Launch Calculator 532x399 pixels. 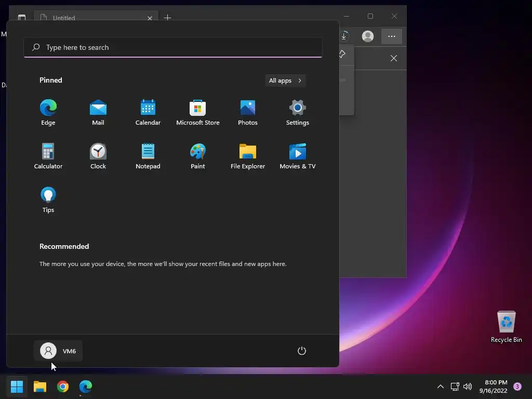pos(48,156)
